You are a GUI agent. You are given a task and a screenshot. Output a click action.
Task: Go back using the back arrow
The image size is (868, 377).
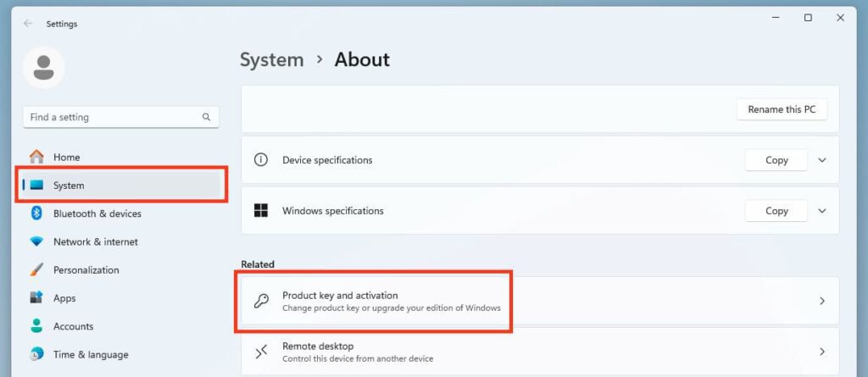point(28,24)
